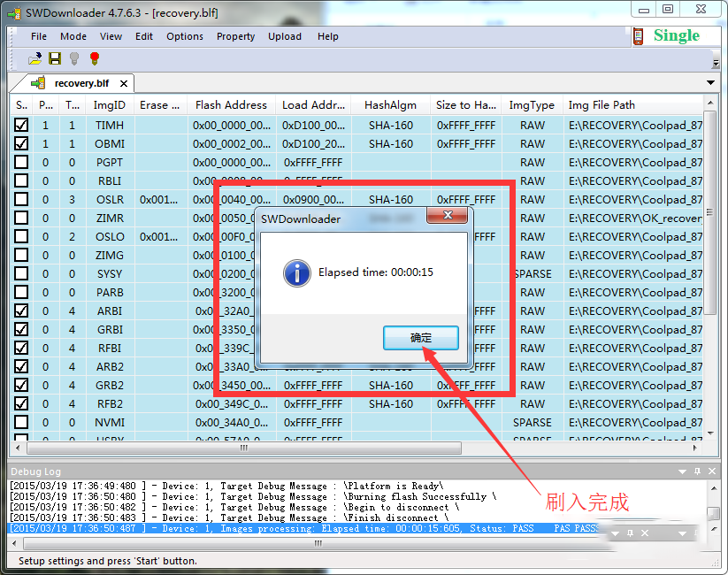The image size is (728, 575).
Task: Check the PARB image checkbox
Action: pos(21,292)
